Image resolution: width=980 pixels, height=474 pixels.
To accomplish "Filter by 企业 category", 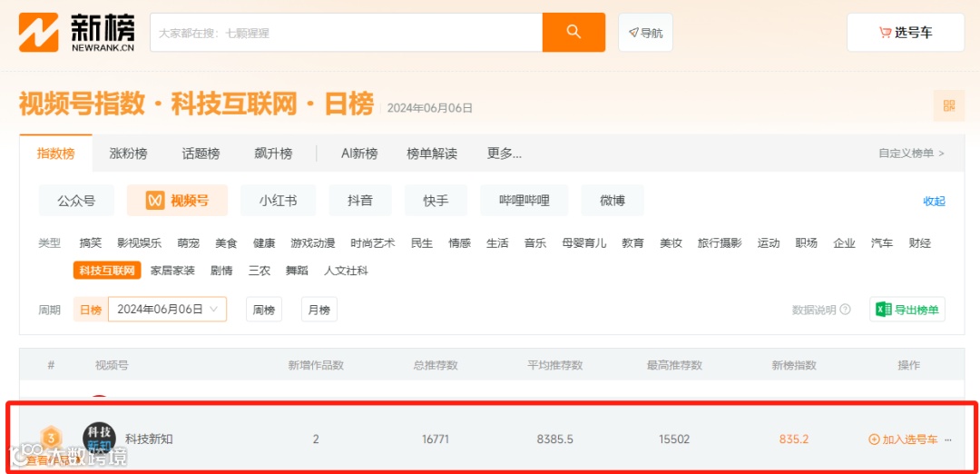I will 845,243.
